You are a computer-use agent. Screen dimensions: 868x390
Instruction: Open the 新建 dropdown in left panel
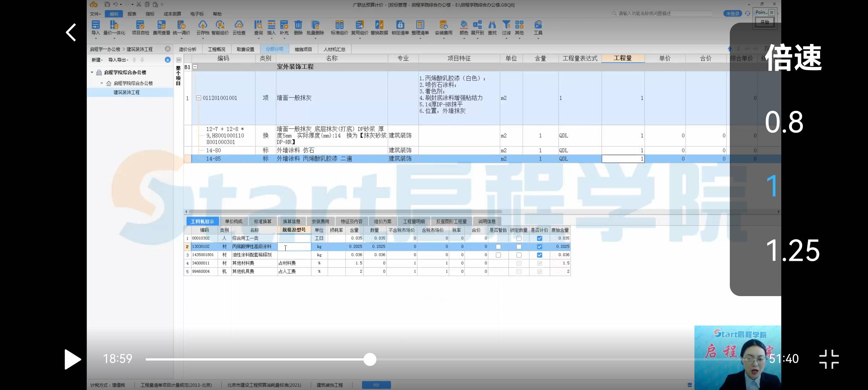pyautogui.click(x=97, y=60)
